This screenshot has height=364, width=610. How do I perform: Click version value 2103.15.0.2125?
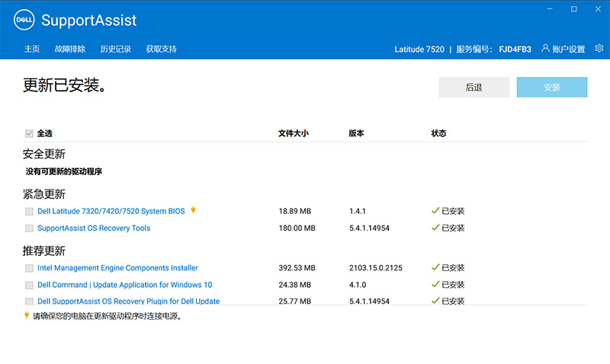pyautogui.click(x=376, y=267)
